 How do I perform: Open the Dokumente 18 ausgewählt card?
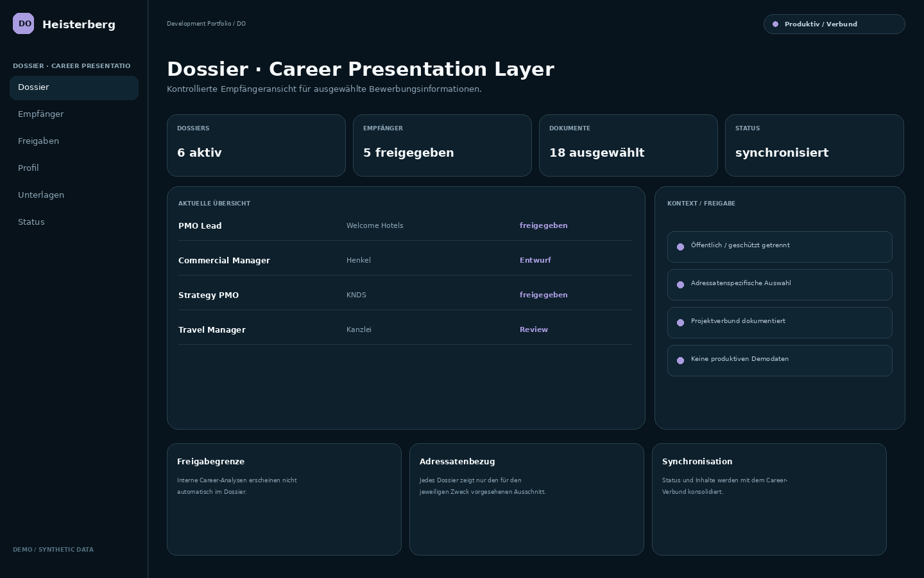628,145
